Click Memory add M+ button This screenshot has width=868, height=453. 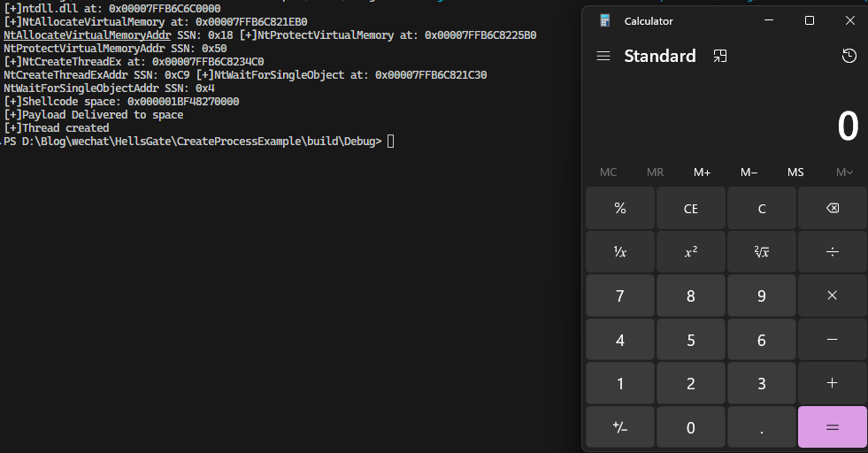click(x=702, y=173)
